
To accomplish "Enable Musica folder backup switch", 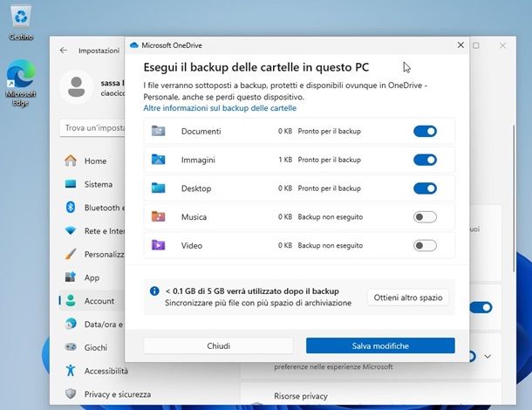I will point(425,217).
